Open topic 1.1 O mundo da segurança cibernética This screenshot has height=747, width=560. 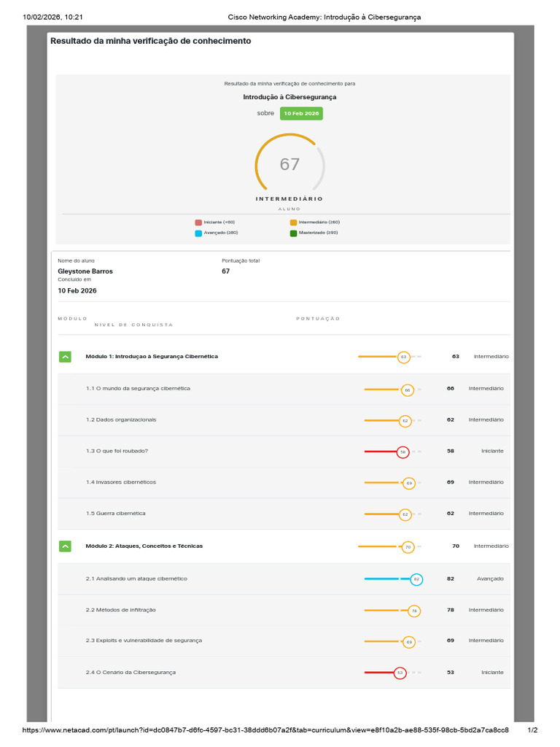138,389
